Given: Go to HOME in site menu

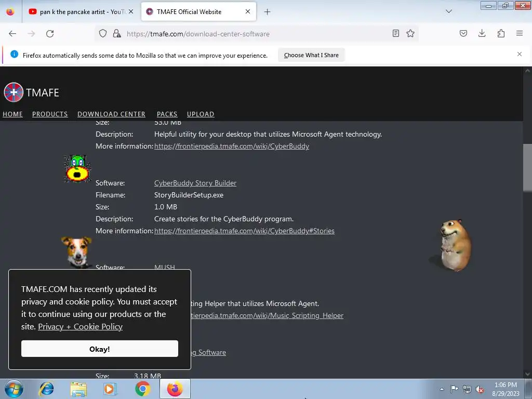Looking at the screenshot, I should tap(12, 114).
